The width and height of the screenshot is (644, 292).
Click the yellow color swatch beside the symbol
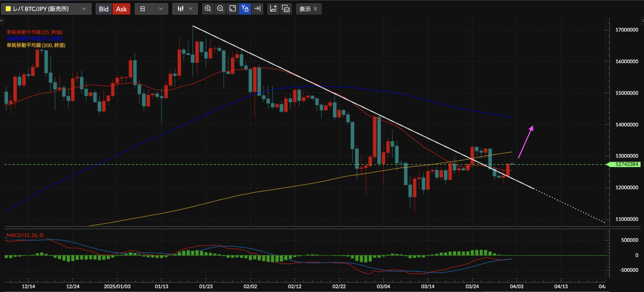[8, 9]
